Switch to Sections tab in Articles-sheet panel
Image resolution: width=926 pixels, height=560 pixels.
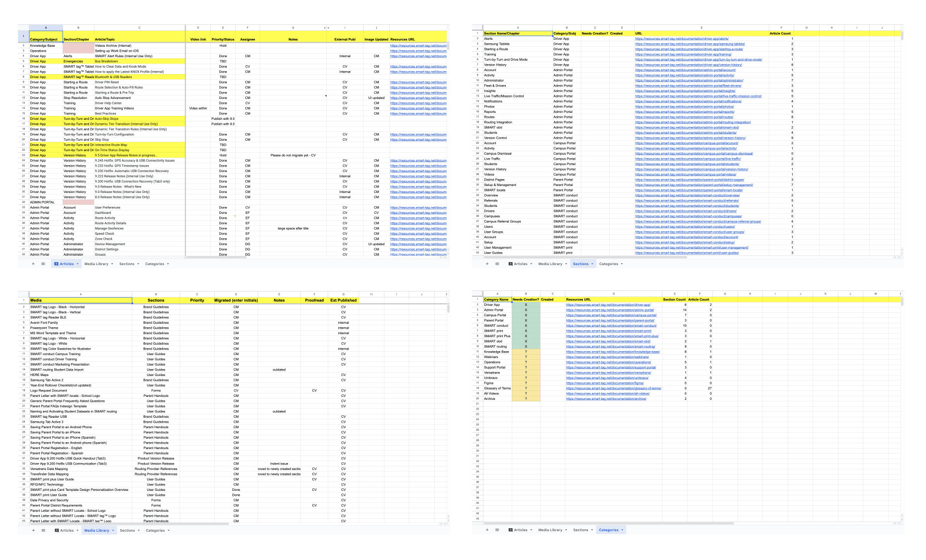pyautogui.click(x=126, y=264)
